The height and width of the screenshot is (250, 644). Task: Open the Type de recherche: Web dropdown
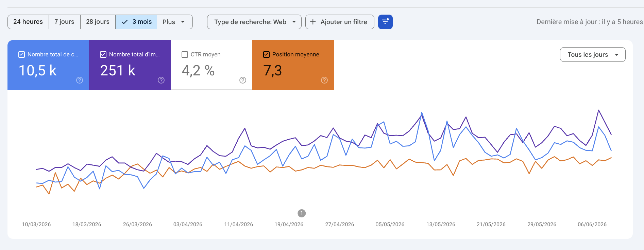point(254,22)
